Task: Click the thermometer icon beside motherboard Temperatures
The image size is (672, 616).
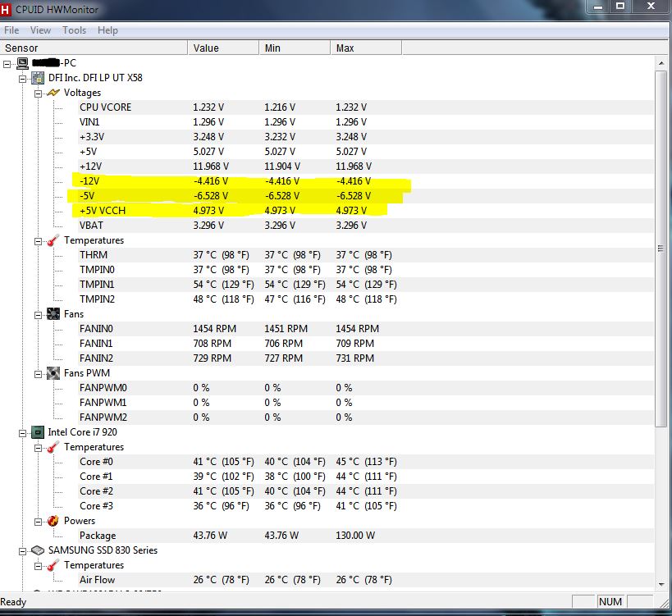Action: (x=53, y=241)
